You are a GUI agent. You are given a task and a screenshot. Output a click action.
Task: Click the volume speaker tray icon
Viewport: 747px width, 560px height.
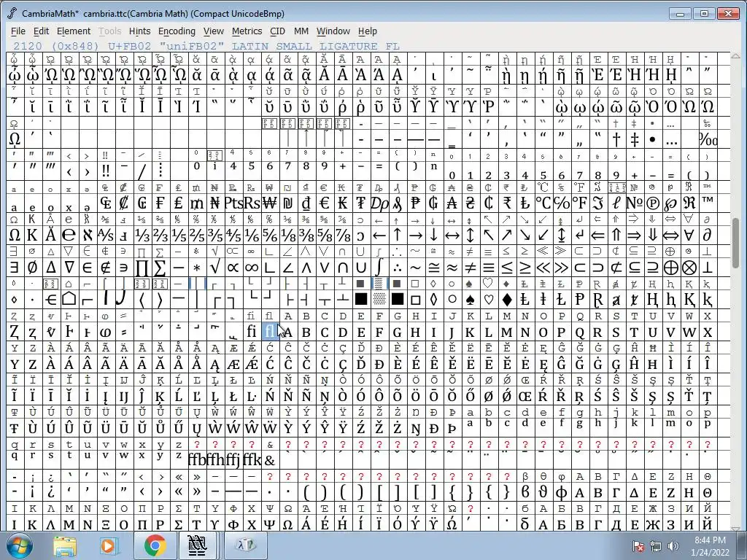[x=673, y=546]
